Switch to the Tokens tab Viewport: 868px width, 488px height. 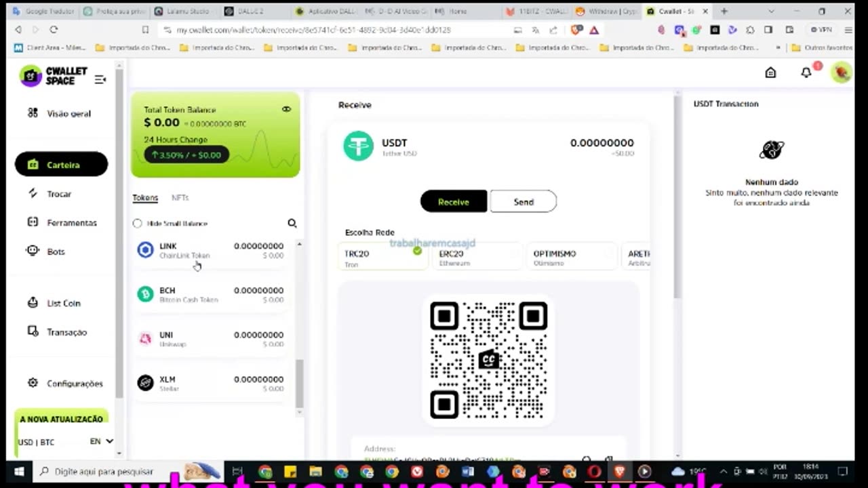click(x=145, y=197)
